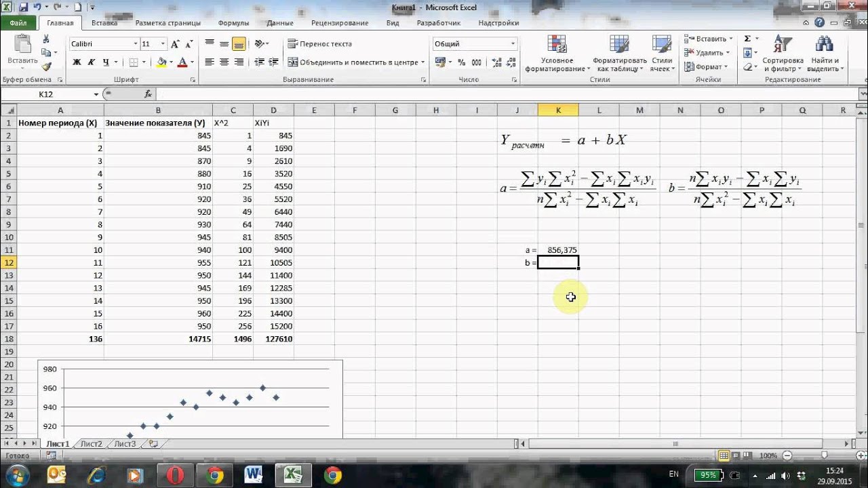Screen dimensions: 868x488
Task: Click Удалить in the cells group
Action: point(707,53)
